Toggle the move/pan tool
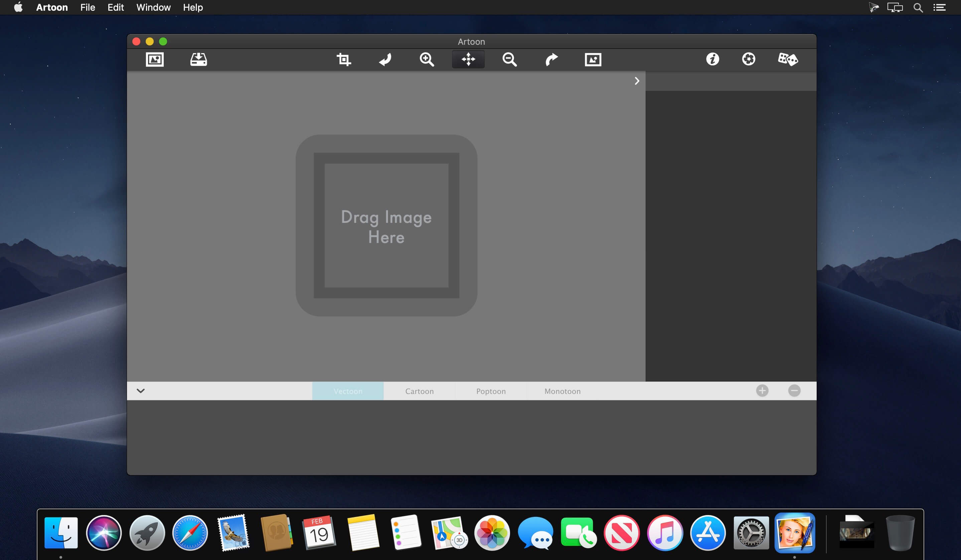This screenshot has width=961, height=560. pos(468,59)
